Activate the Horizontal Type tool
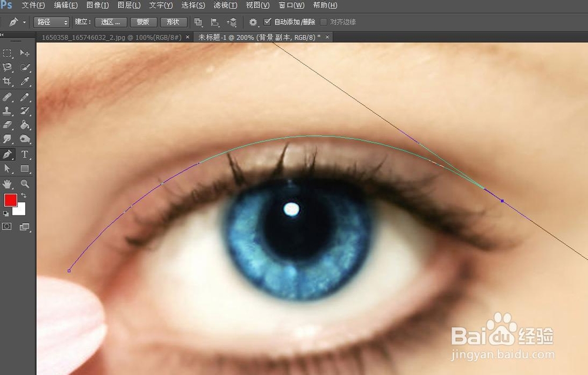This screenshot has width=588, height=375. pos(25,154)
